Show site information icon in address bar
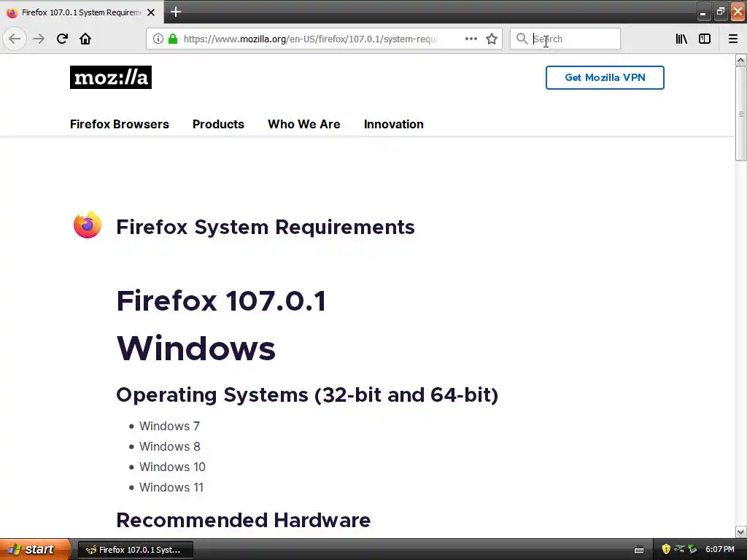747x560 pixels. pyautogui.click(x=158, y=39)
